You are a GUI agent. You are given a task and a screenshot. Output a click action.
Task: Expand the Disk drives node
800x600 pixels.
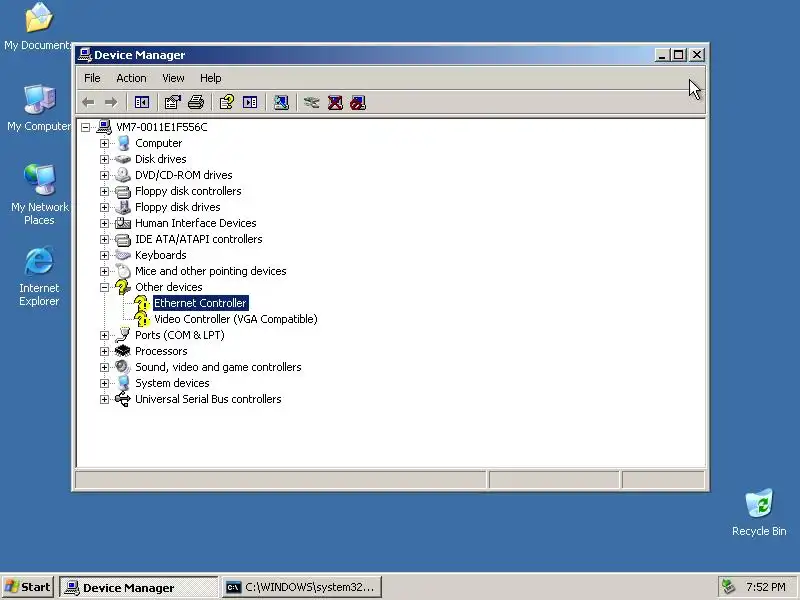coord(105,159)
